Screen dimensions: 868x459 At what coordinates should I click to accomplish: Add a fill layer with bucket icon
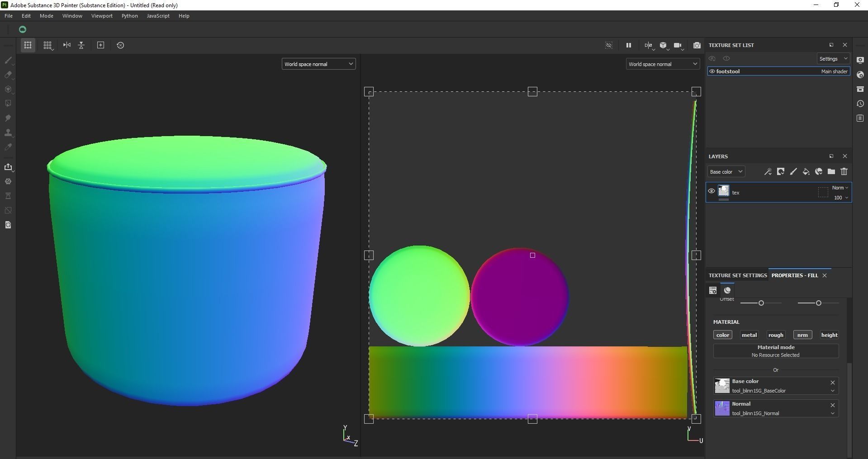(806, 172)
